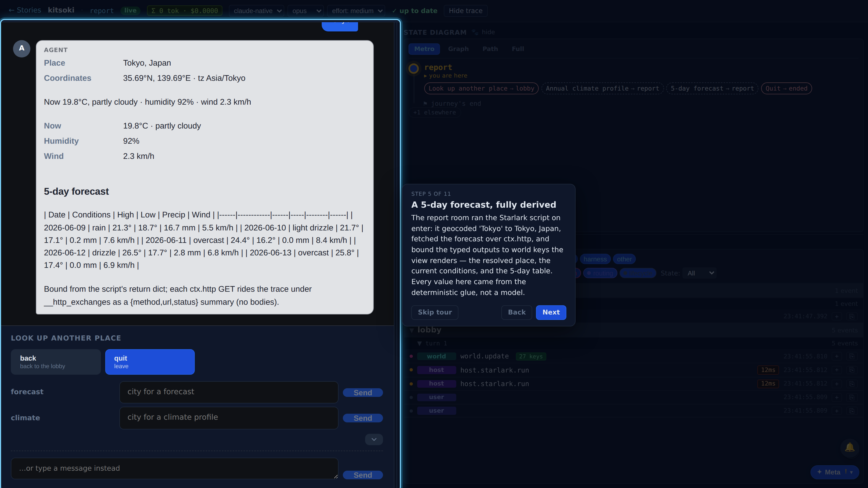868x488 pixels.
Task: Toggle the routing filter chip
Action: pyautogui.click(x=600, y=273)
